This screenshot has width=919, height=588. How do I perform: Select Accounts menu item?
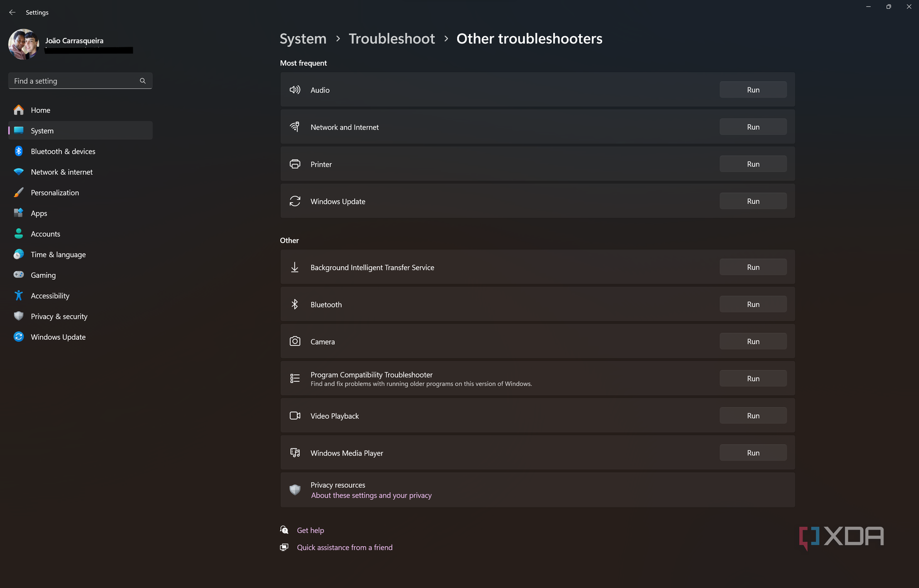point(80,234)
